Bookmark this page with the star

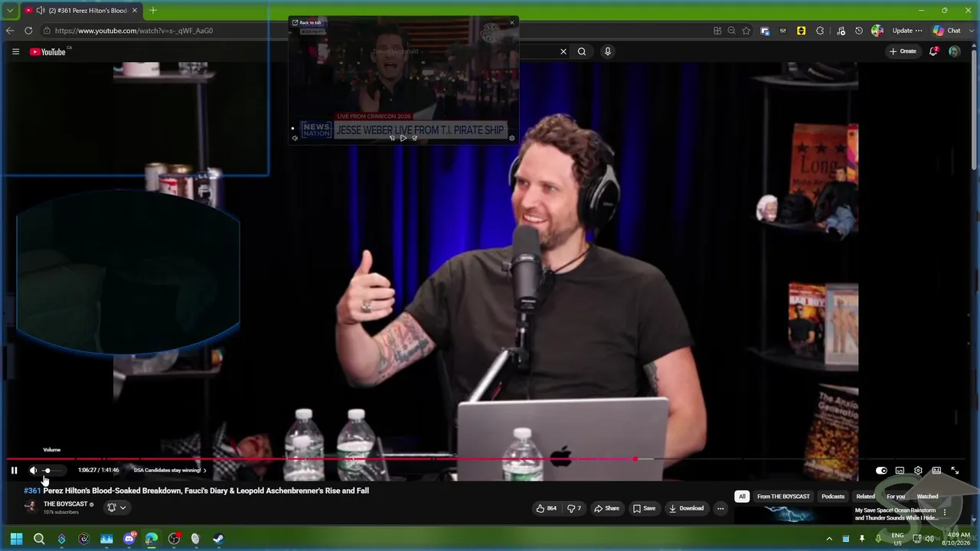(746, 31)
